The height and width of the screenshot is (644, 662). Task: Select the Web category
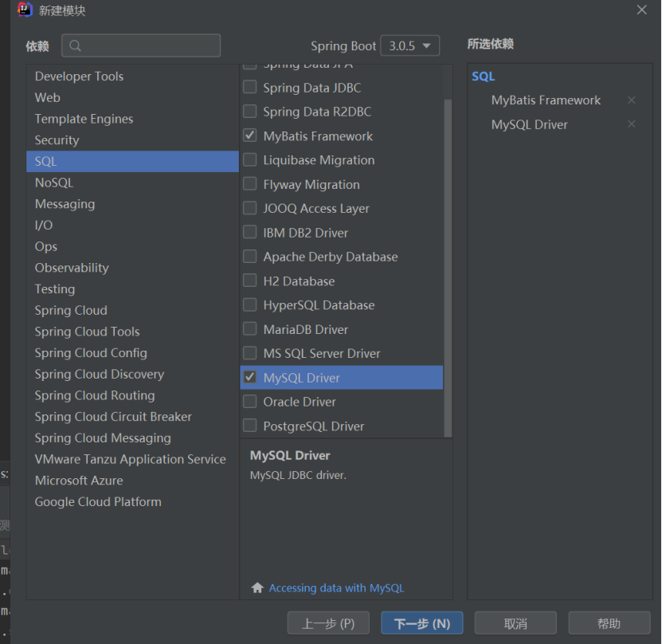[132, 97]
